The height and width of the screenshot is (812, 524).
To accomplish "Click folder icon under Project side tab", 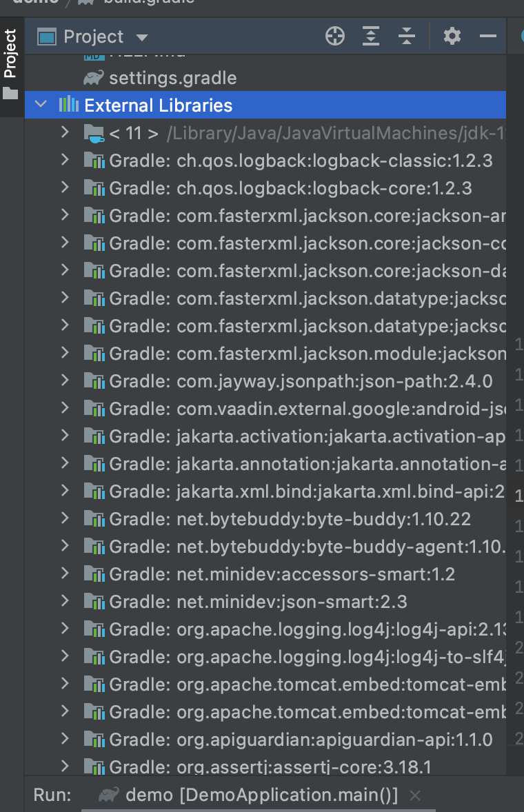I will point(10,93).
